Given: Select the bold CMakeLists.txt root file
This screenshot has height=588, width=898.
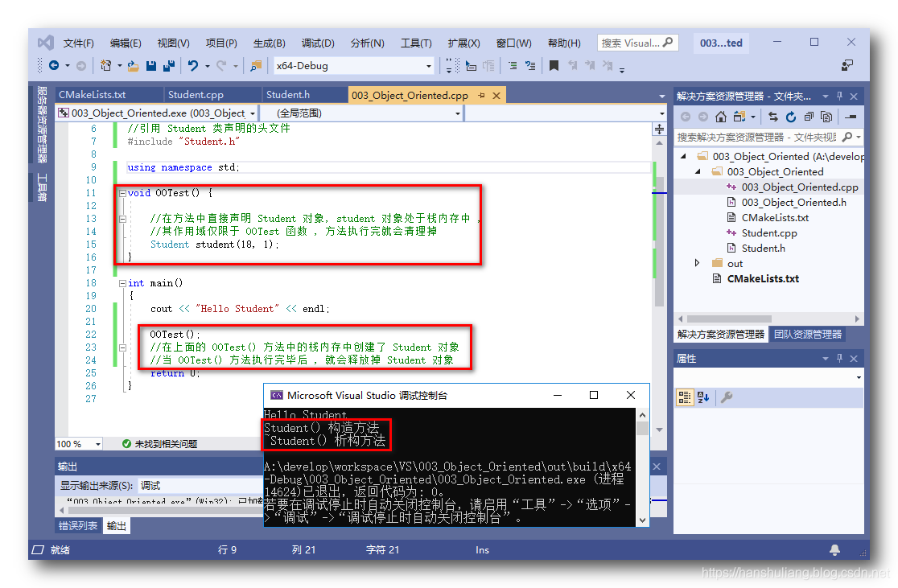Looking at the screenshot, I should 763,279.
